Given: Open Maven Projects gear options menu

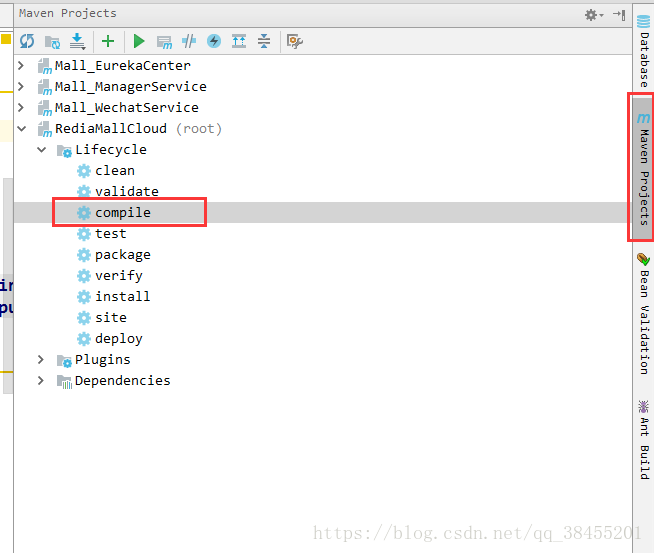Looking at the screenshot, I should 594,15.
